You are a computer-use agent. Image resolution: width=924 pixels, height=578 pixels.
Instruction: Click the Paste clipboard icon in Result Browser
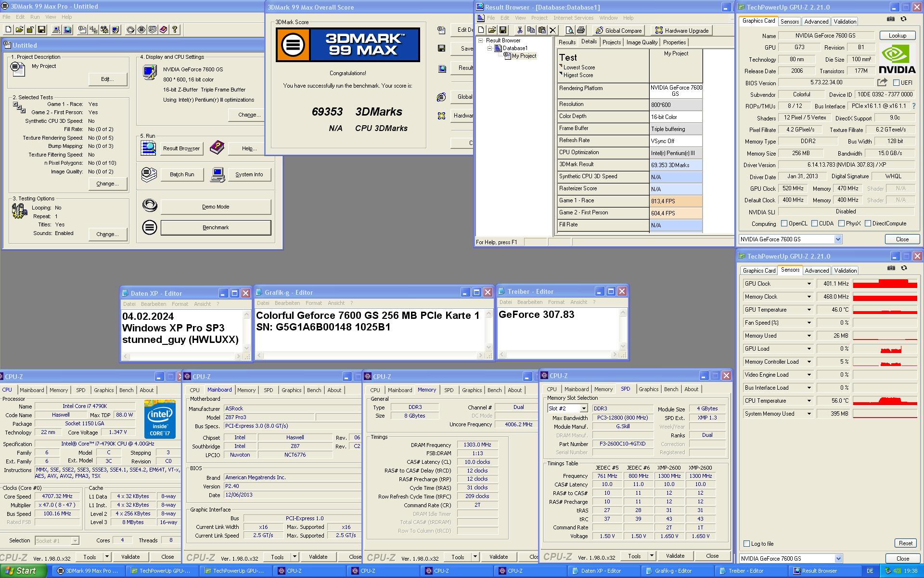[542, 30]
